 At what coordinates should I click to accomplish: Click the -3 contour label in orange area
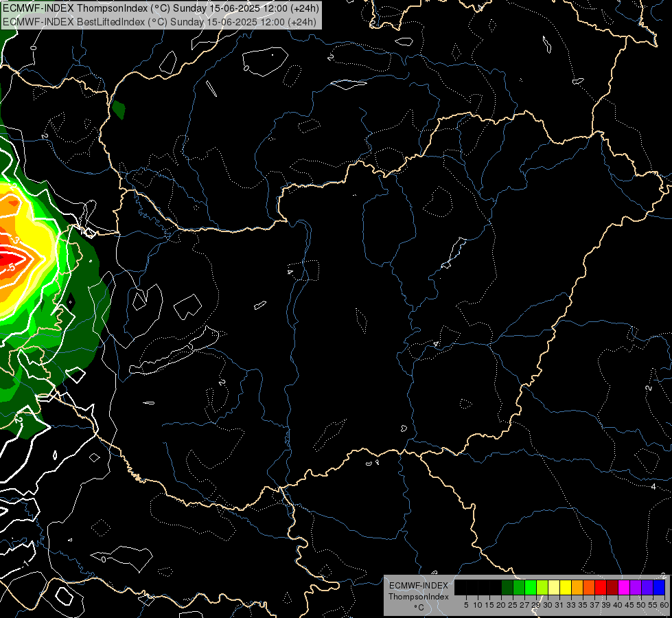14,240
